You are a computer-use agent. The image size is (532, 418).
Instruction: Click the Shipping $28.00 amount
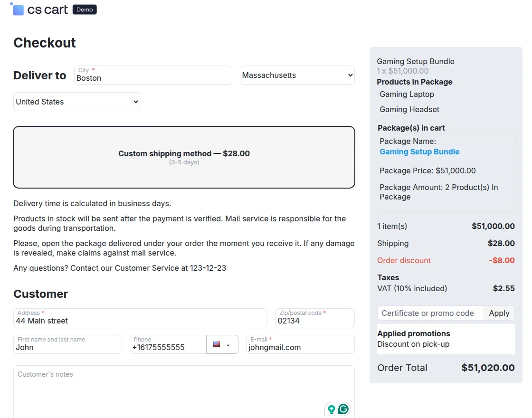[x=501, y=243]
